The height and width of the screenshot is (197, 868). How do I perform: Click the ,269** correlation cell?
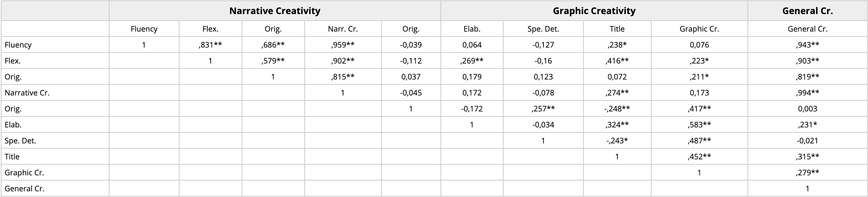pyautogui.click(x=472, y=61)
